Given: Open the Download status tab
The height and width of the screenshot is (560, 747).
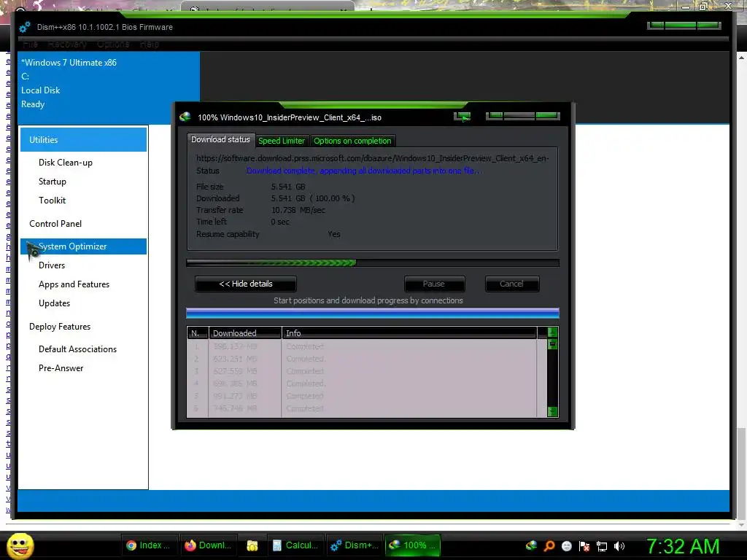Looking at the screenshot, I should (220, 139).
